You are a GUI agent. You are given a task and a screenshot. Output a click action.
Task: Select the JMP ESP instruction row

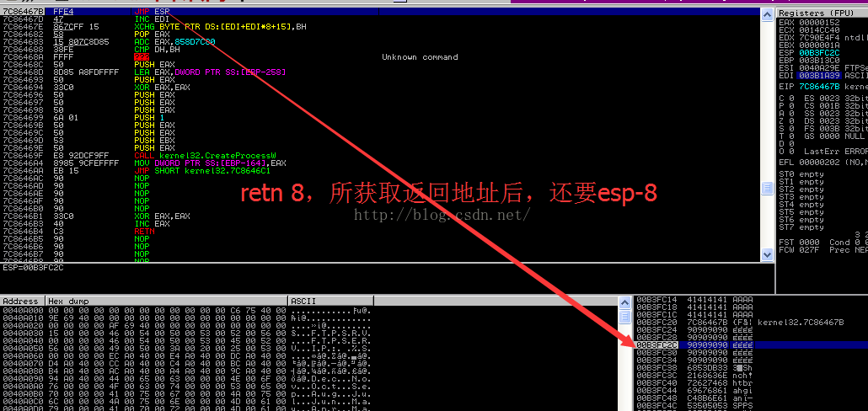tap(190, 11)
